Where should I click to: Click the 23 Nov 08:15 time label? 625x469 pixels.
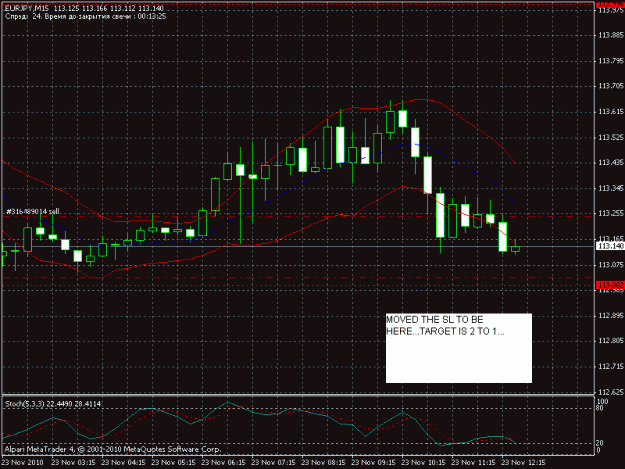323,463
